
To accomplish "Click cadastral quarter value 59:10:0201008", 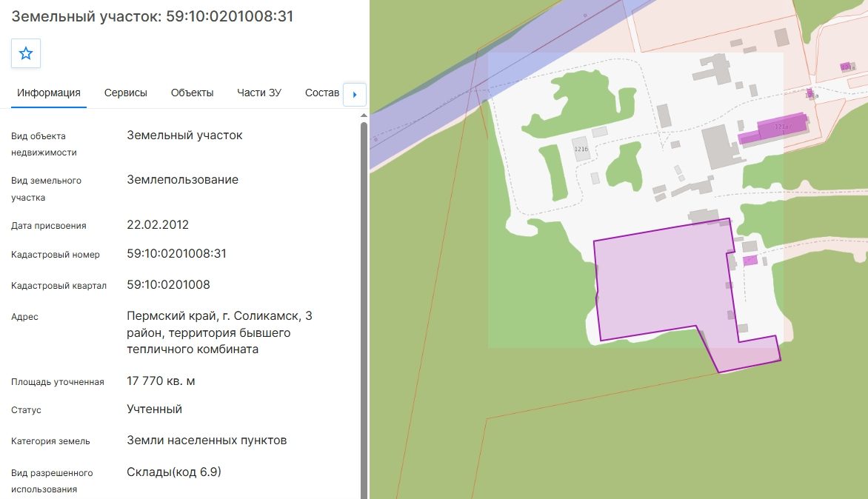I will tap(168, 285).
